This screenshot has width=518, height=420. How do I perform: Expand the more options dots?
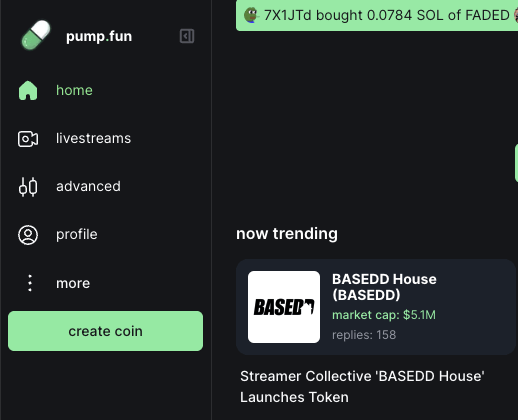30,283
